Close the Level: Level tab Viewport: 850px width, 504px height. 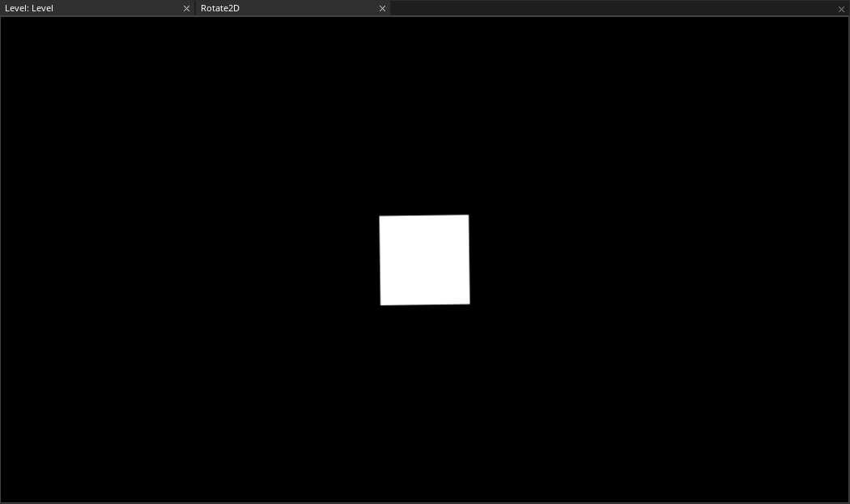[186, 9]
